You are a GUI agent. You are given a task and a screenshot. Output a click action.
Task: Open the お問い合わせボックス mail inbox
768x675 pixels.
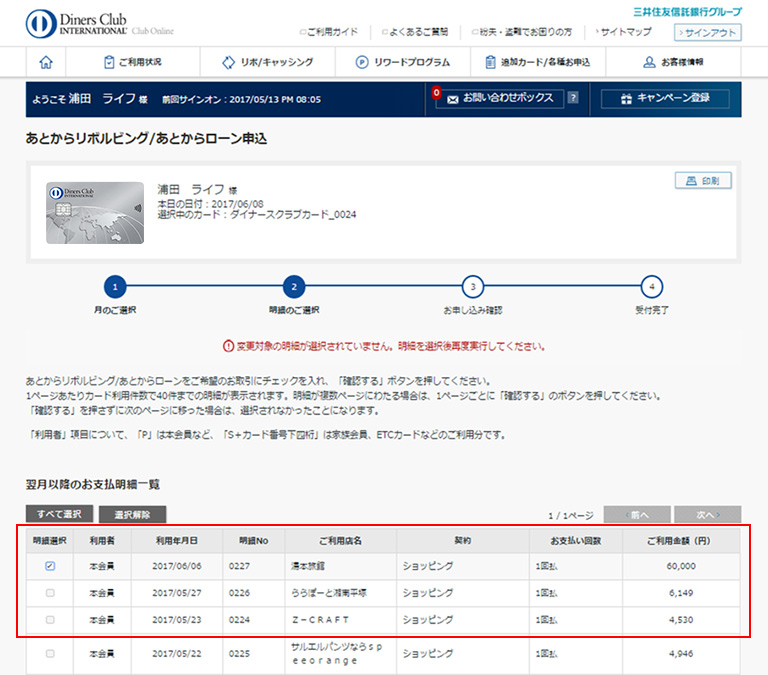(500, 99)
